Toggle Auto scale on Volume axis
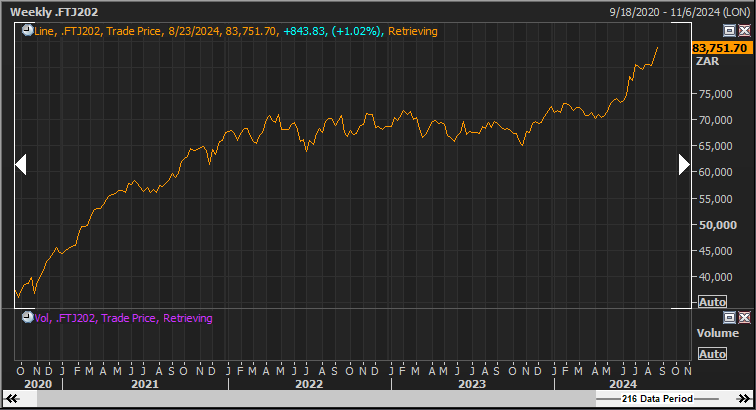Image resolution: width=756 pixels, height=410 pixels. click(712, 354)
